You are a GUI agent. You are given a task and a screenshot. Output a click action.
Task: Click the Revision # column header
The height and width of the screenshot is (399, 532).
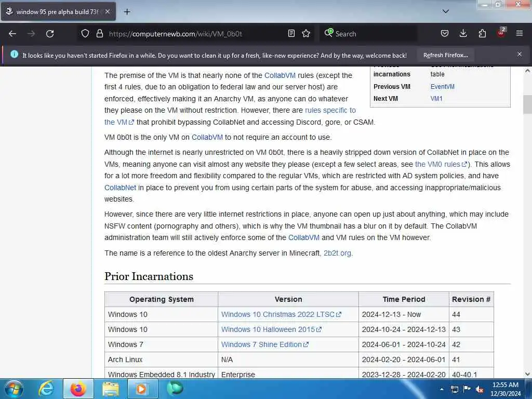tap(471, 299)
